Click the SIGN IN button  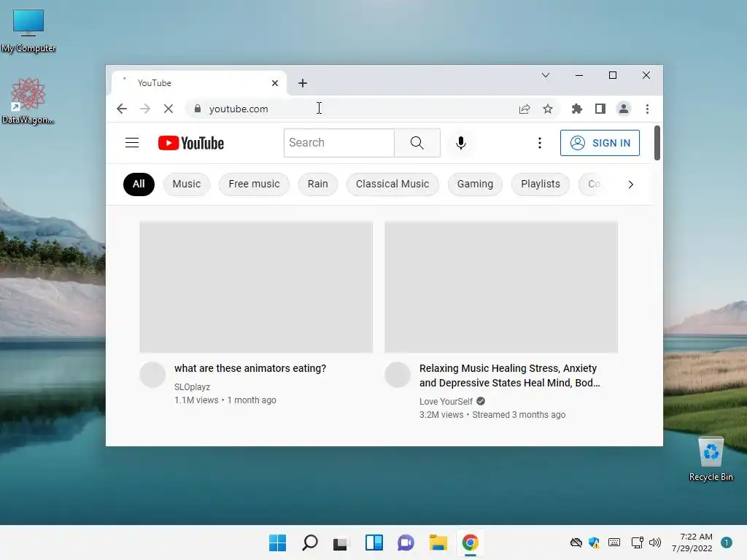600,143
